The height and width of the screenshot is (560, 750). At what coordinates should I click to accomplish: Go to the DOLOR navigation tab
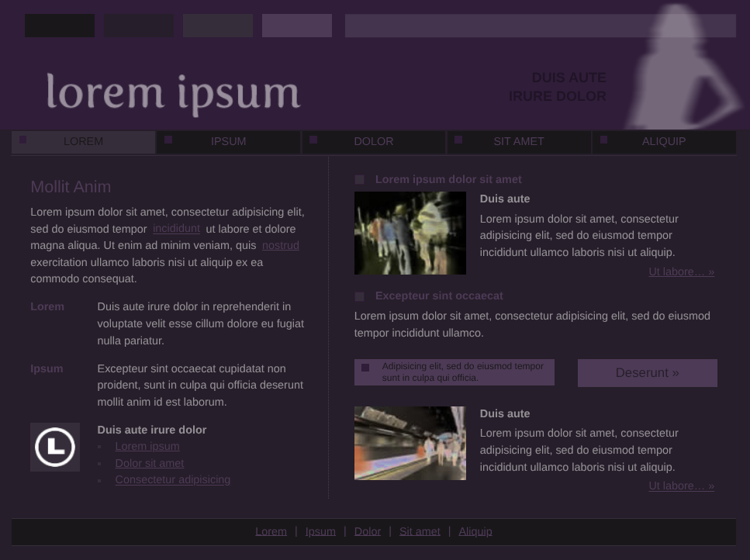[x=374, y=141]
